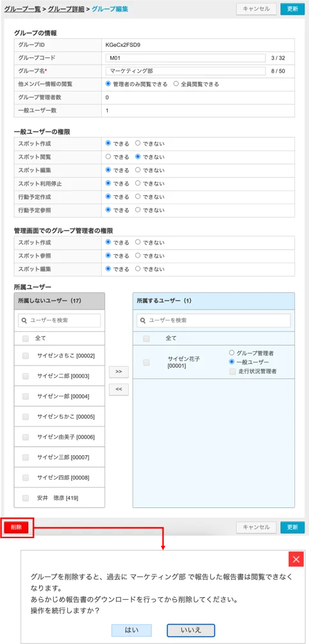Click the グループ名 text field

point(186,71)
